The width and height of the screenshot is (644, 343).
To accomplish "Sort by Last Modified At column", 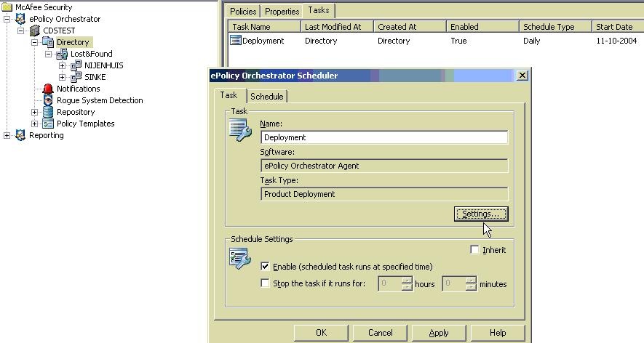I will 337,27.
